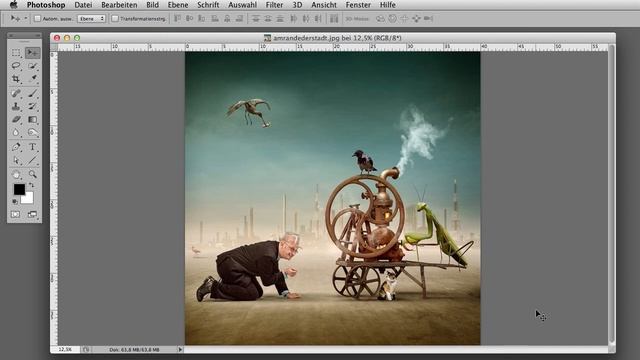Open the Bearbeiten menu

pos(119,5)
